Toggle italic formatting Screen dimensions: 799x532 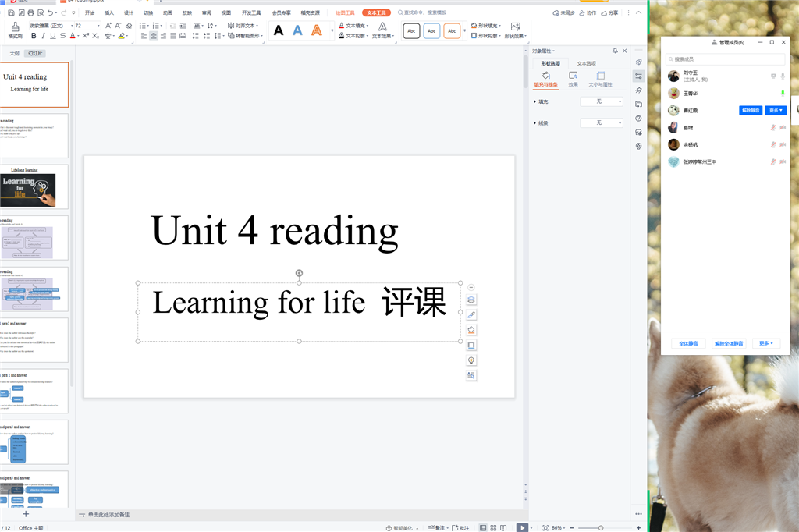click(44, 36)
